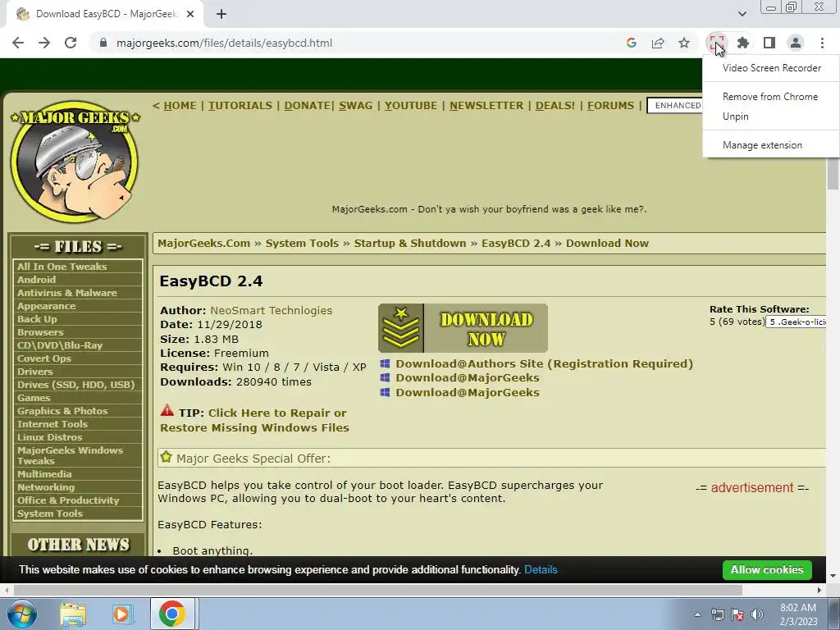Image resolution: width=840 pixels, height=630 pixels.
Task: Open the Chrome profile avatar
Action: tap(796, 43)
